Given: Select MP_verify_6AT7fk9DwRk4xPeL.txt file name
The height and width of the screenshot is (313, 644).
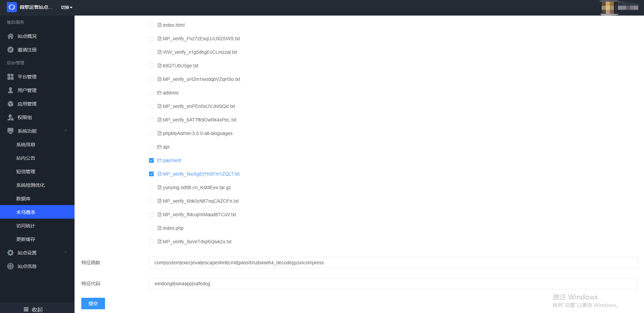Looking at the screenshot, I should click(x=200, y=120).
